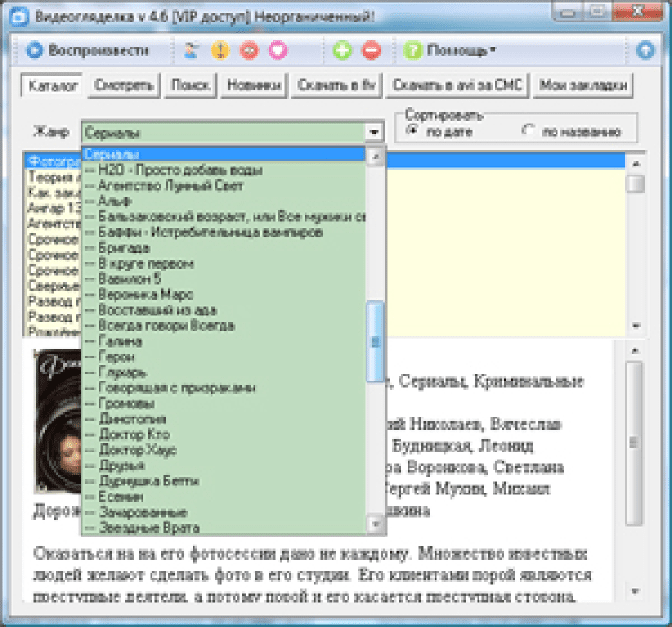Screen dimensions: 672x627
Task: Click the red minus remove icon
Action: (x=371, y=50)
